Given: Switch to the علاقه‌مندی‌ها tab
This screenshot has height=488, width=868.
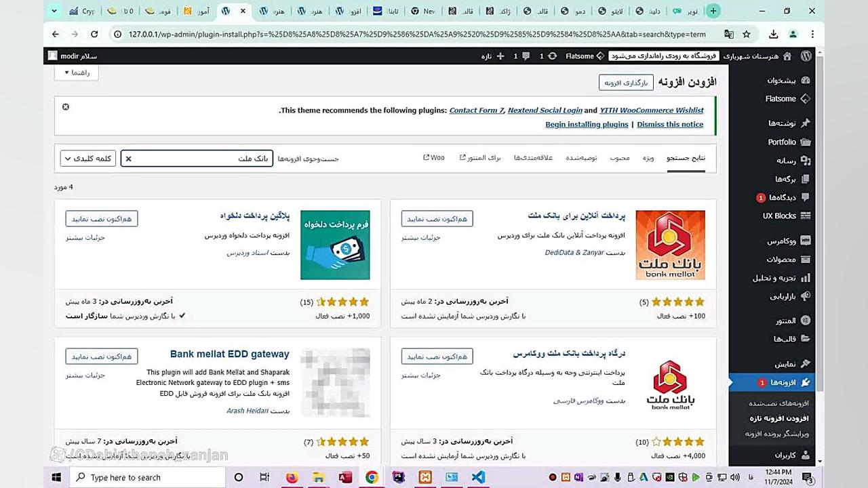Looking at the screenshot, I should 533,158.
